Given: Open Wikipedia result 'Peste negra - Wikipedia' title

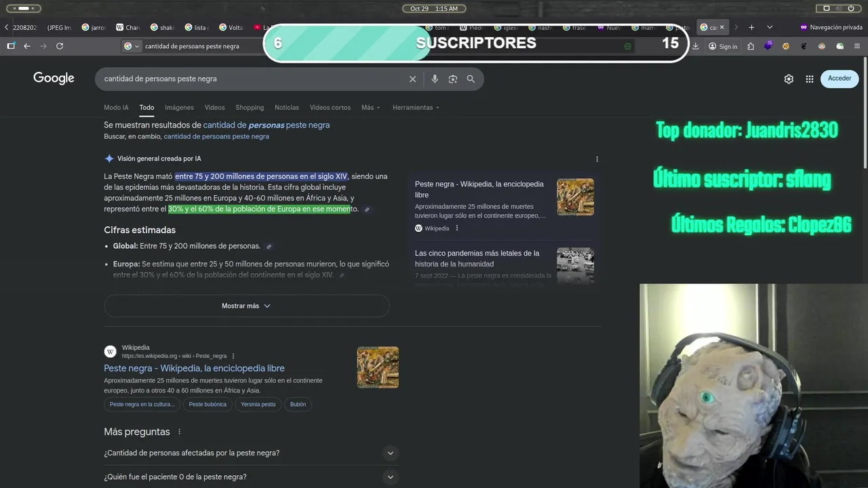Looking at the screenshot, I should click(x=194, y=368).
